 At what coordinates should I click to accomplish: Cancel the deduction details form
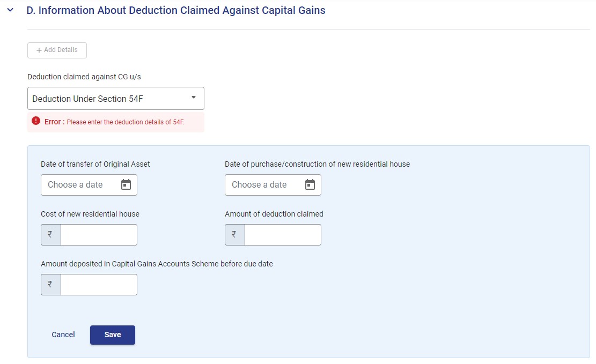[x=63, y=335]
